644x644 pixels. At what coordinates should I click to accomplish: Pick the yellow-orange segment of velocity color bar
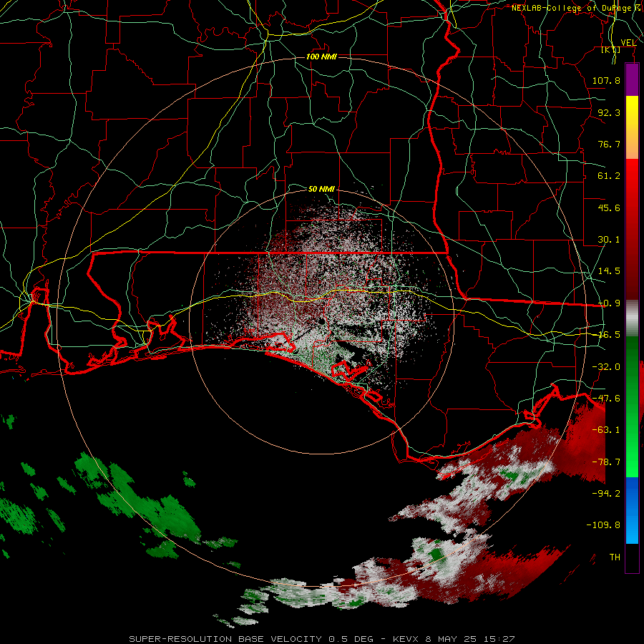click(x=632, y=127)
